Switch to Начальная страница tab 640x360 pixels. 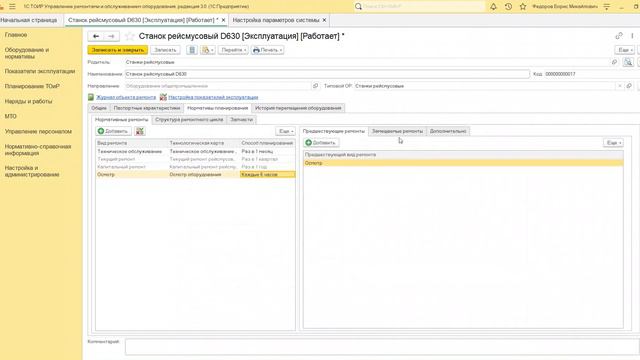[x=29, y=20]
